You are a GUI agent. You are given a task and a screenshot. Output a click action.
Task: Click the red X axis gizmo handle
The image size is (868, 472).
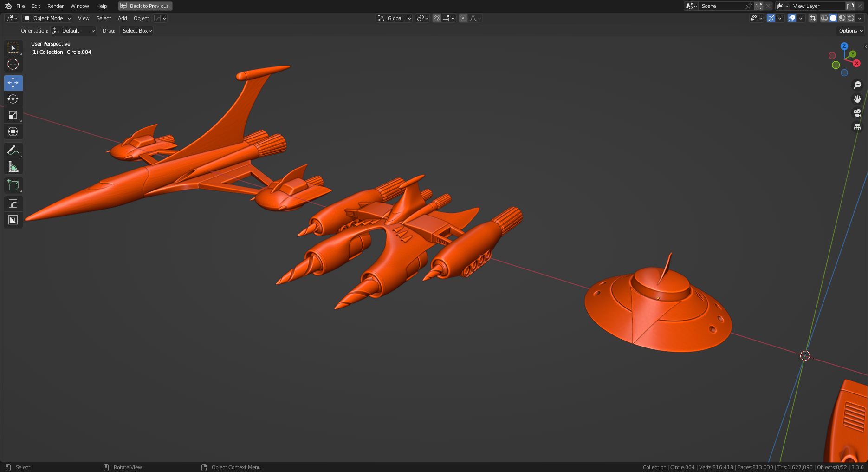click(x=856, y=63)
